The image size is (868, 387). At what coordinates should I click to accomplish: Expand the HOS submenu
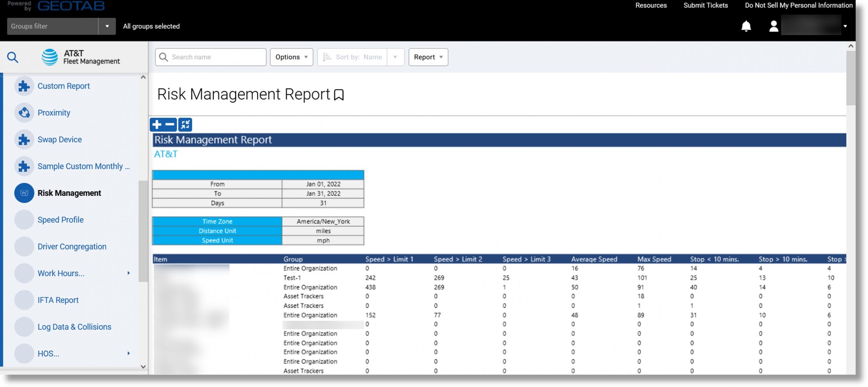129,353
